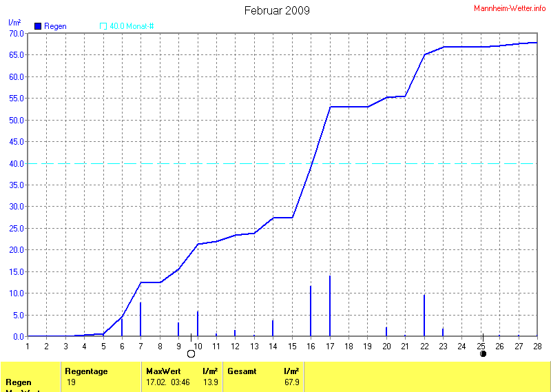Click the 70.0 label on y-axis
Viewport: 551px width, 392px height.
coord(17,33)
